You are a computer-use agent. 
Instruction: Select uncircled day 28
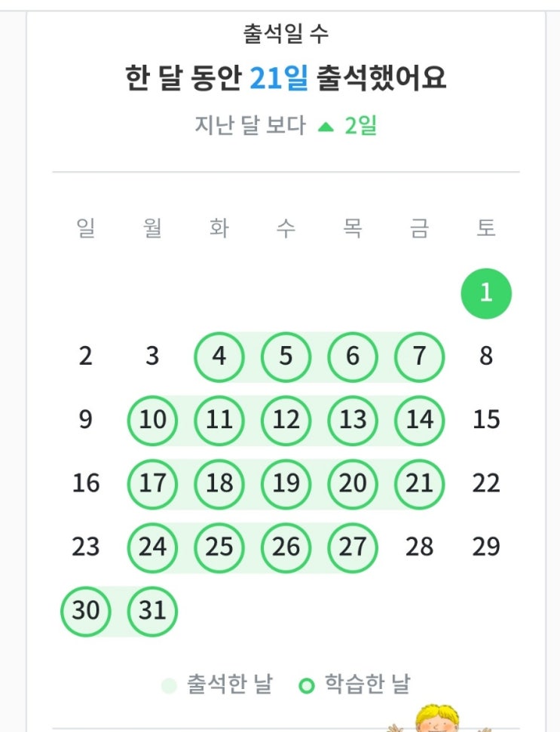419,547
